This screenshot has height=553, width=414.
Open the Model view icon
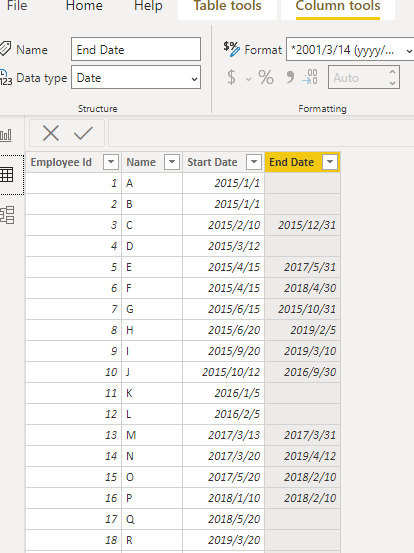[x=7, y=215]
